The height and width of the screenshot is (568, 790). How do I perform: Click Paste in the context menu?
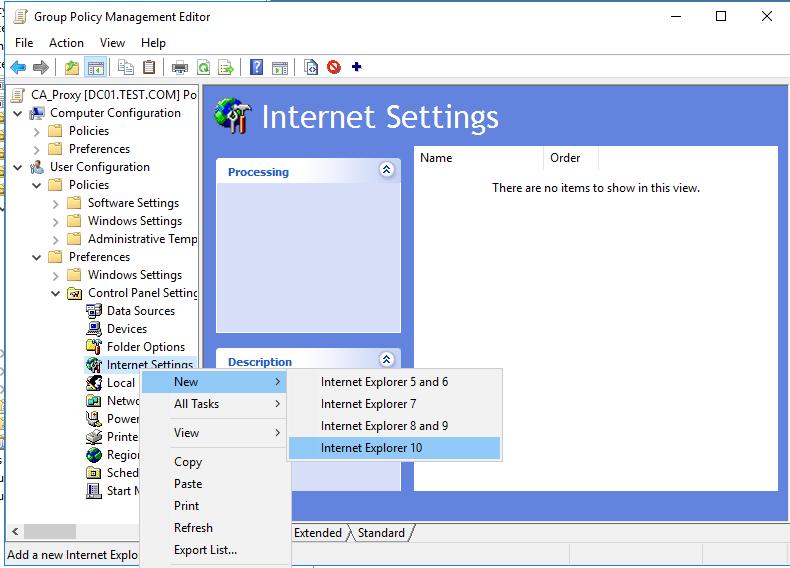tap(214, 484)
